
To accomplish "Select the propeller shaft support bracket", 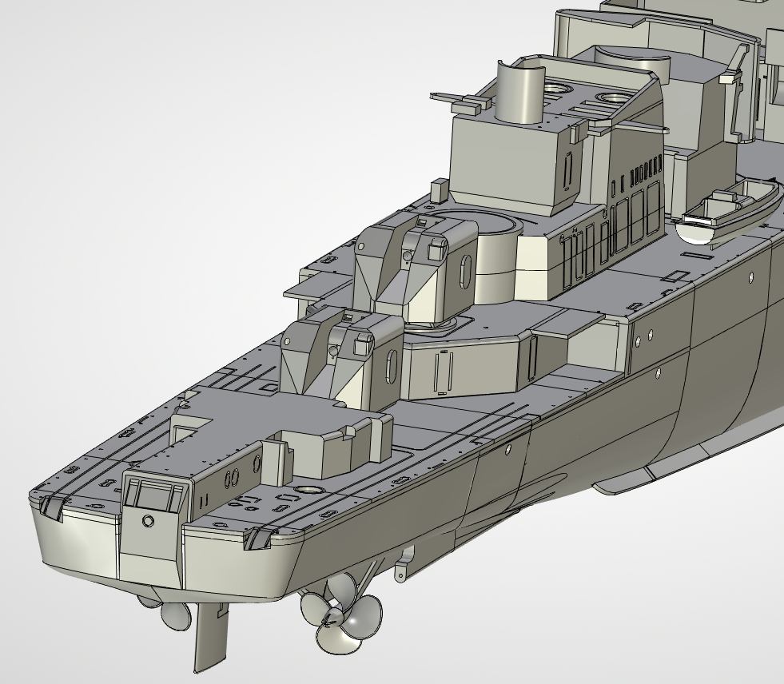I will tap(404, 563).
